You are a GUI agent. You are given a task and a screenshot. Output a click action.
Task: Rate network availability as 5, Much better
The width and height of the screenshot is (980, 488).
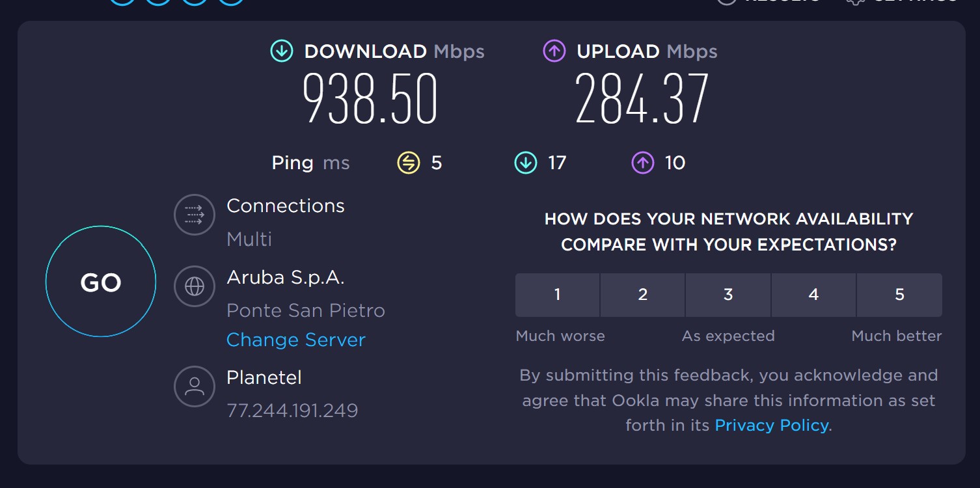click(x=899, y=295)
